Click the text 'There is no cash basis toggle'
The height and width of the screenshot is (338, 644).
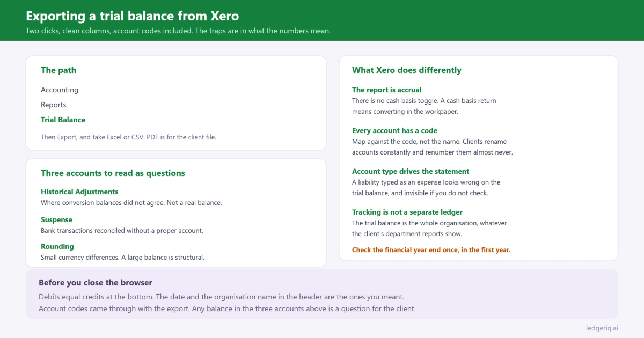pyautogui.click(x=424, y=106)
